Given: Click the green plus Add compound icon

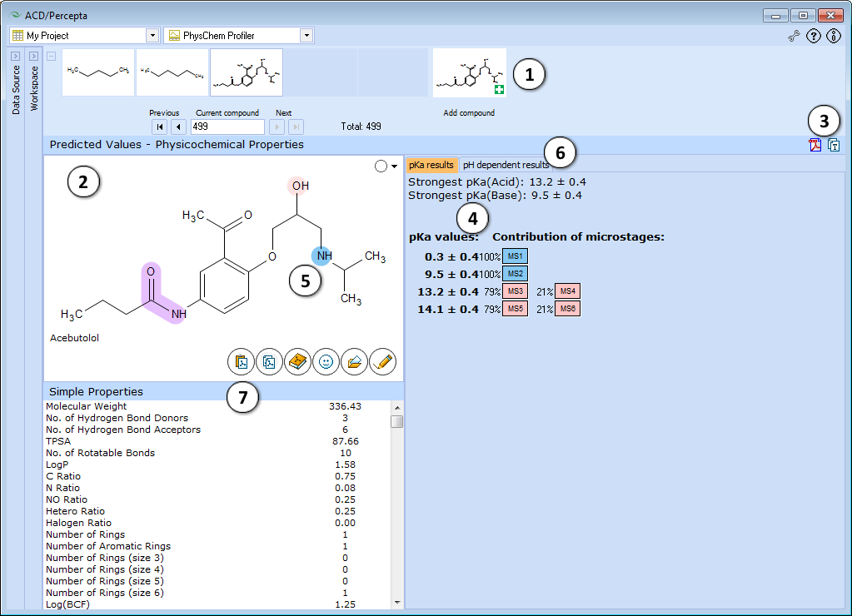Looking at the screenshot, I should [499, 90].
